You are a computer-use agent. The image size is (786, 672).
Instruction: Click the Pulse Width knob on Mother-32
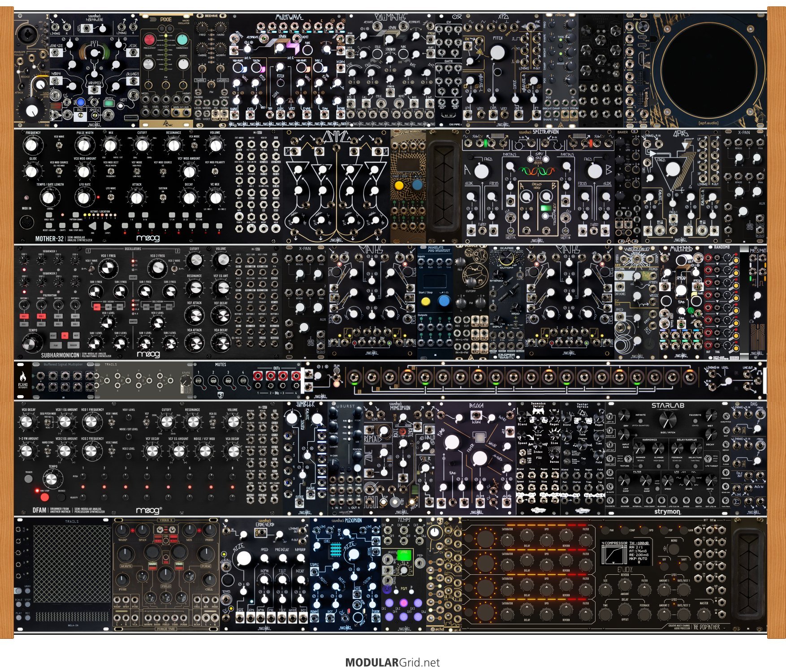click(x=84, y=145)
